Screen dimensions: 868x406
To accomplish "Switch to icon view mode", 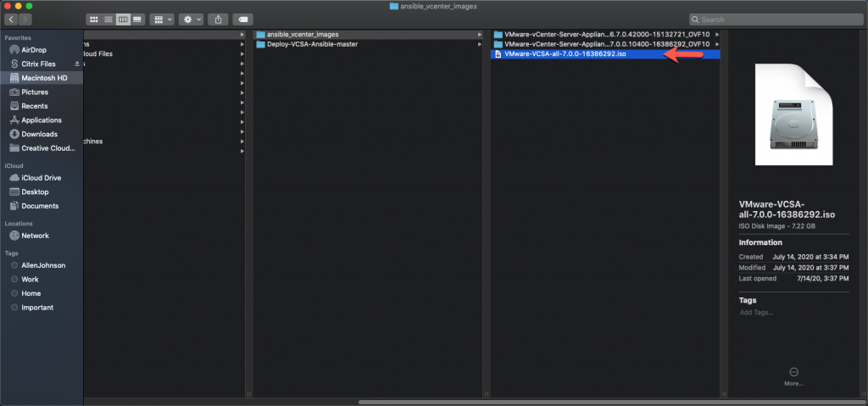I will [93, 19].
